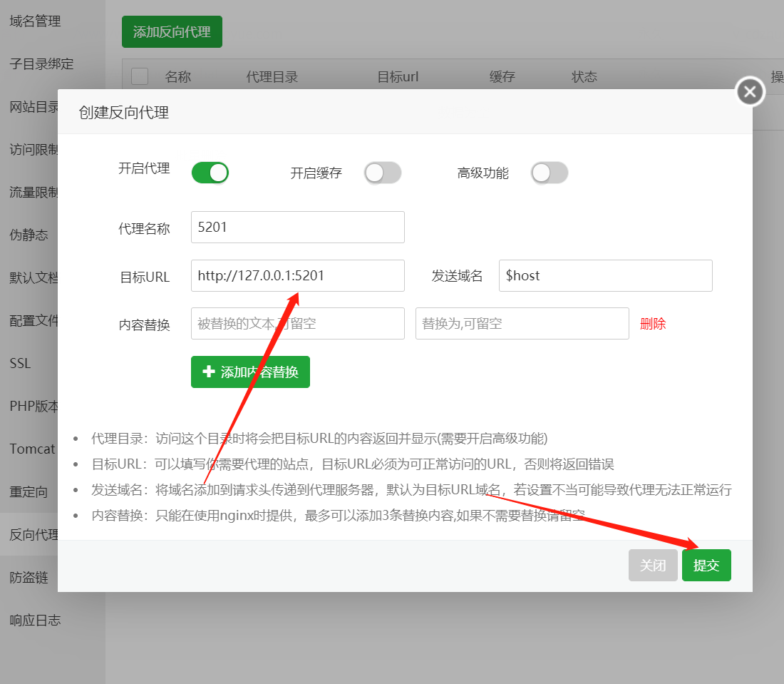Close the dialog with the X icon

click(750, 91)
